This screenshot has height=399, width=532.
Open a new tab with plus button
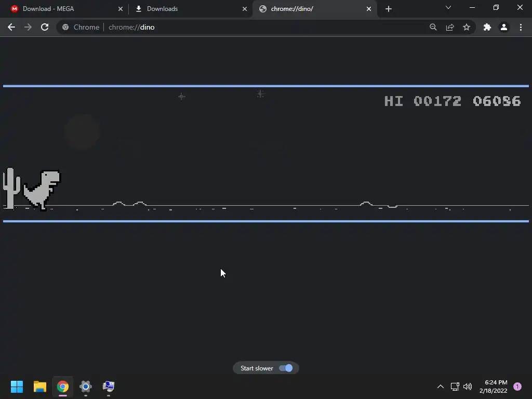389,9
